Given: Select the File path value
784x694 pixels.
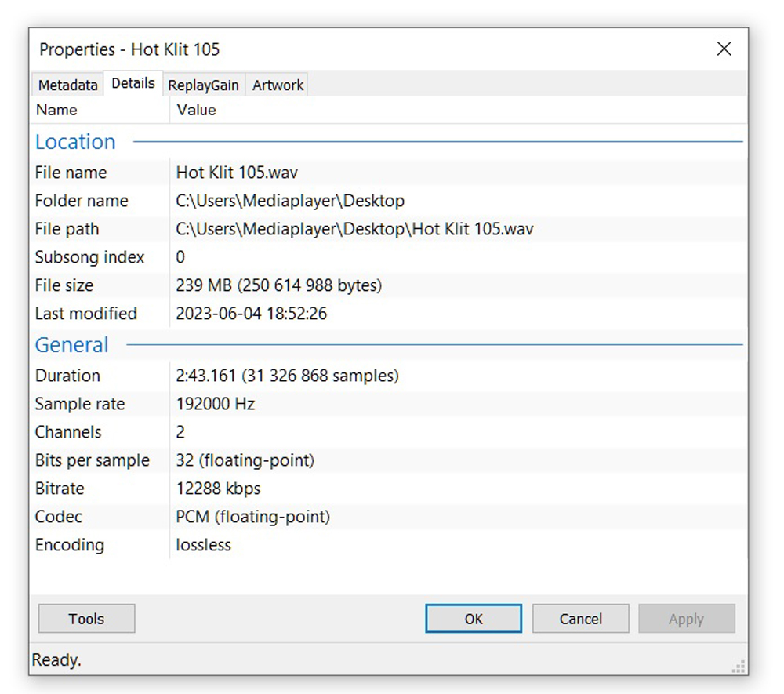Looking at the screenshot, I should click(354, 229).
